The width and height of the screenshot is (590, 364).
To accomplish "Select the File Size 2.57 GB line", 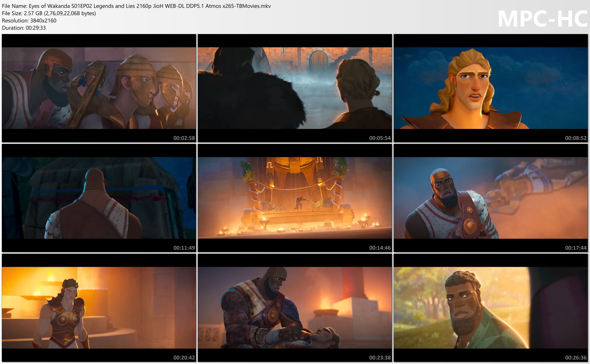I will [x=49, y=13].
